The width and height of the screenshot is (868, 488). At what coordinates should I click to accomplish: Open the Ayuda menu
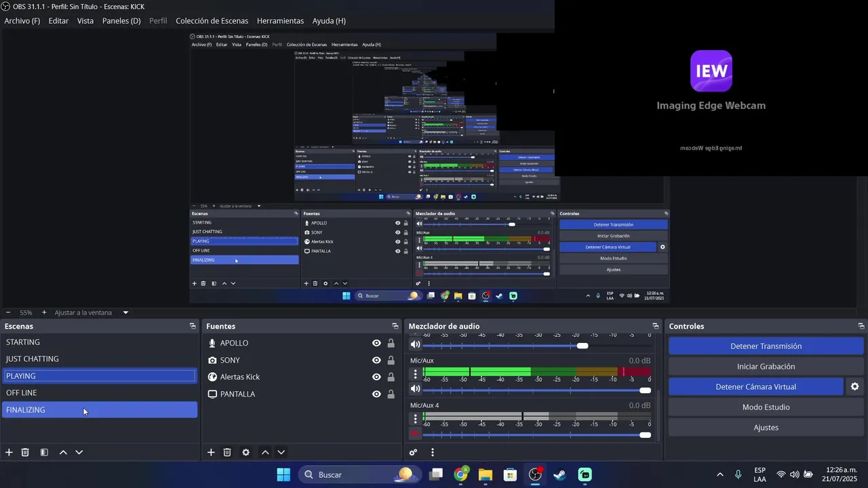coord(329,21)
